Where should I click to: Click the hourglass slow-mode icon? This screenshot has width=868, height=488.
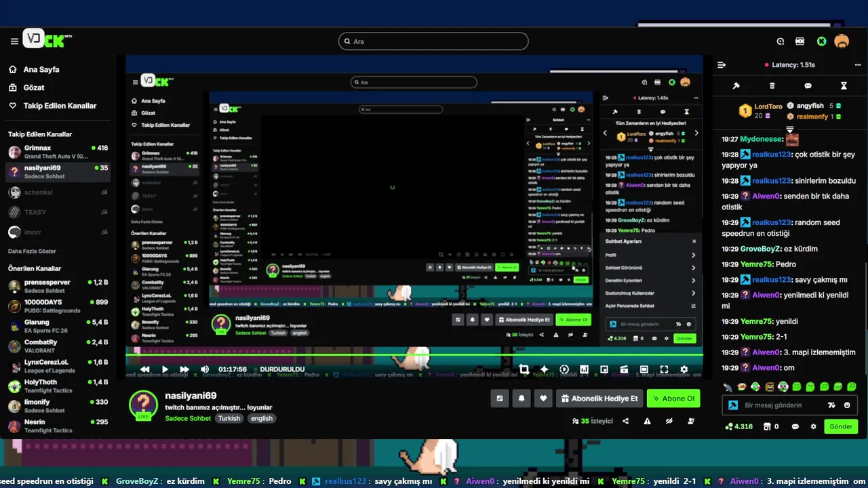(x=844, y=86)
